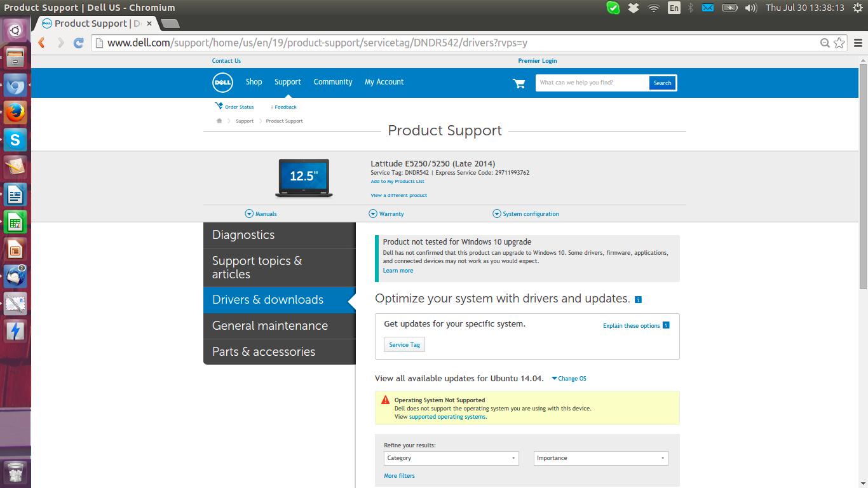Open the Category filter dropdown
The height and width of the screenshot is (488, 868).
pos(451,458)
